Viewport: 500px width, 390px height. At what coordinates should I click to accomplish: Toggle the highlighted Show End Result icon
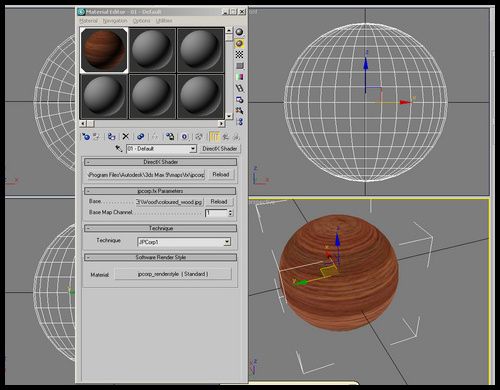[215, 136]
